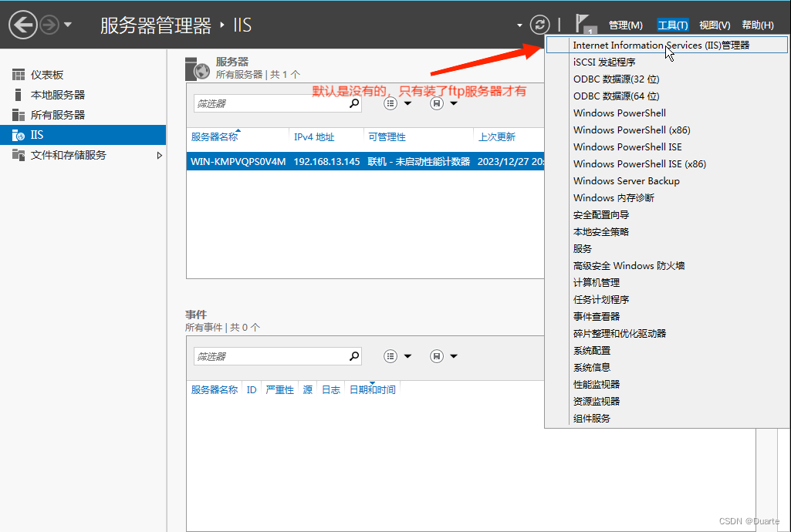Screen dimensions: 791x532
Task: Sort events by 日志 column
Action: click(x=331, y=390)
